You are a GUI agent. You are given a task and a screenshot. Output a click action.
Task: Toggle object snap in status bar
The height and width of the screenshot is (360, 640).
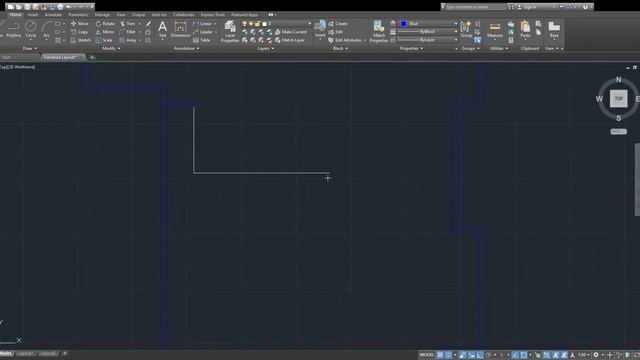tap(524, 355)
